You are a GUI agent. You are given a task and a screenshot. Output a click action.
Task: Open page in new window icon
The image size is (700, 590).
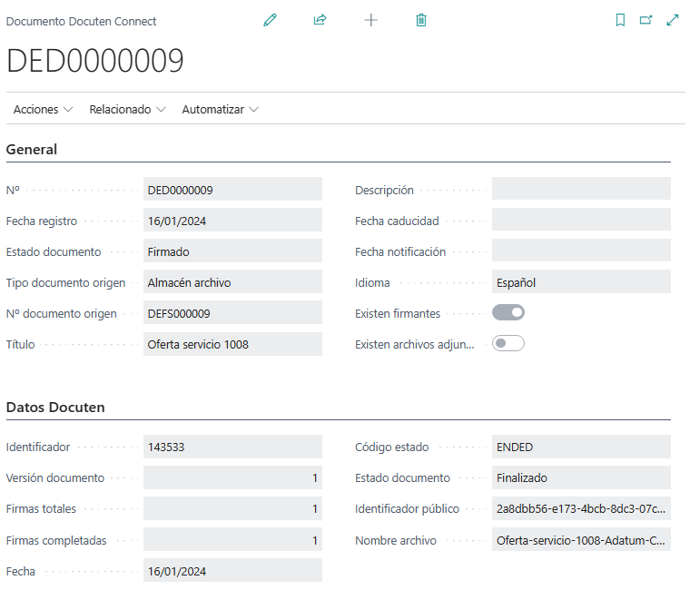tap(646, 20)
